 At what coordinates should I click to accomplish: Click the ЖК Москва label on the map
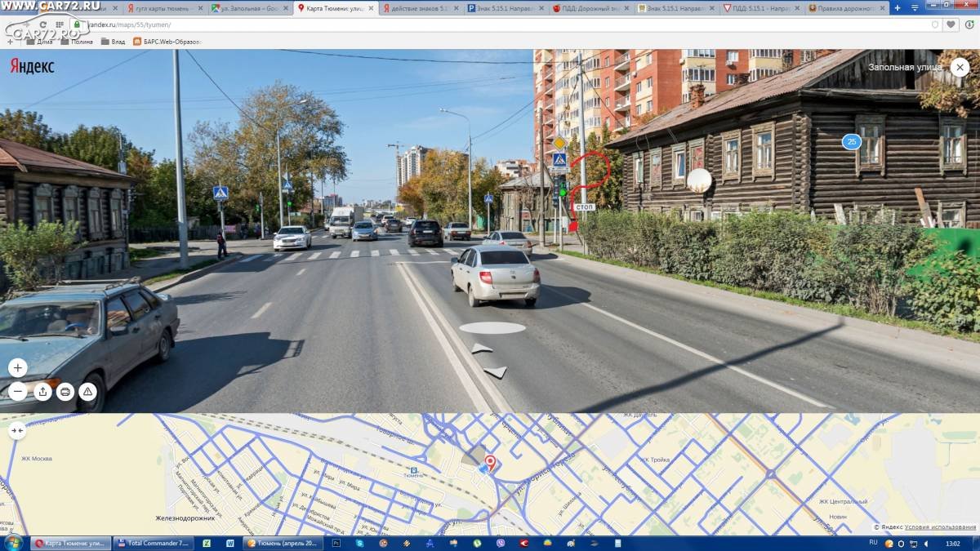(x=37, y=459)
